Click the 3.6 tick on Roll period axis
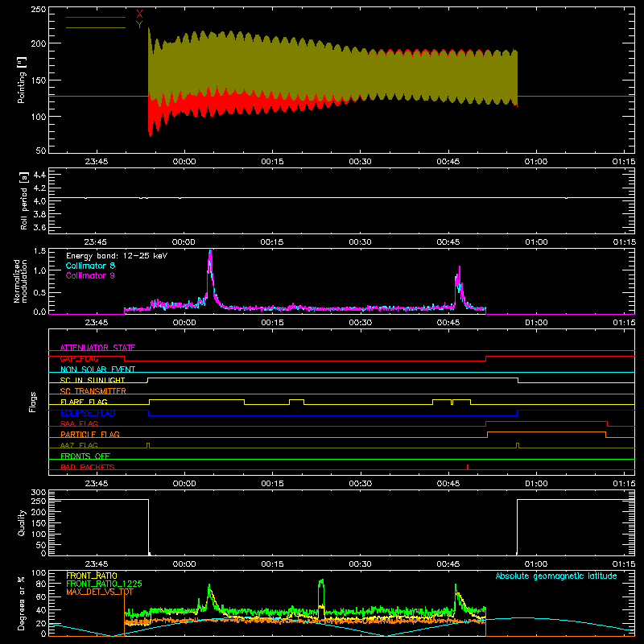Image resolution: width=644 pixels, height=644 pixels. pyautogui.click(x=39, y=227)
